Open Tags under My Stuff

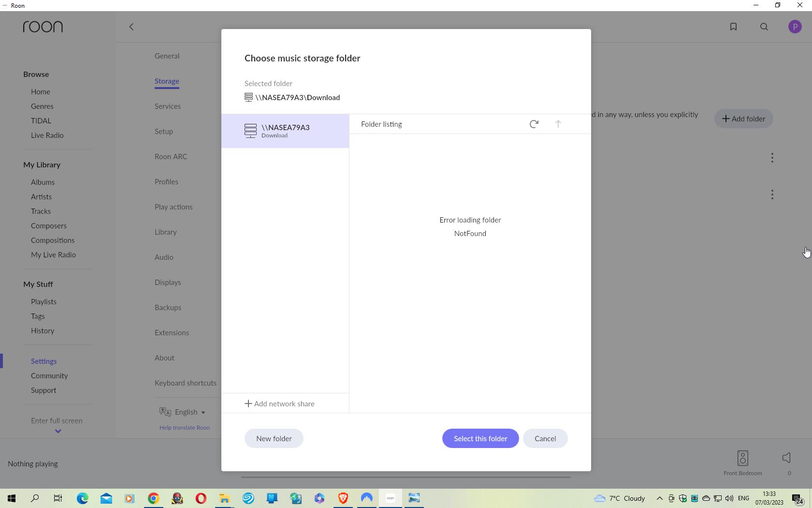tap(38, 316)
